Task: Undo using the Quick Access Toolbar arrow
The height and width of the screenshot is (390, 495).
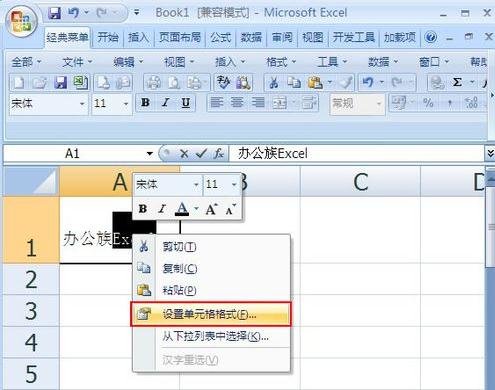Action: tap(73, 13)
